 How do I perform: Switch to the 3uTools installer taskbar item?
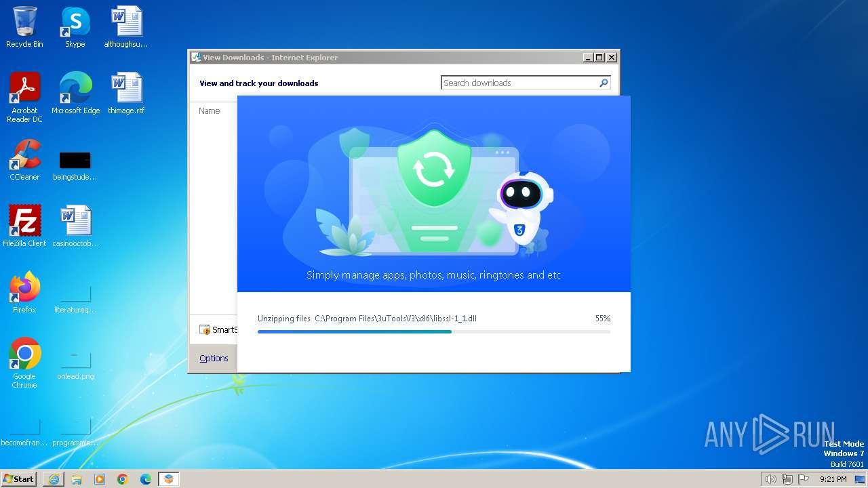pyautogui.click(x=169, y=479)
